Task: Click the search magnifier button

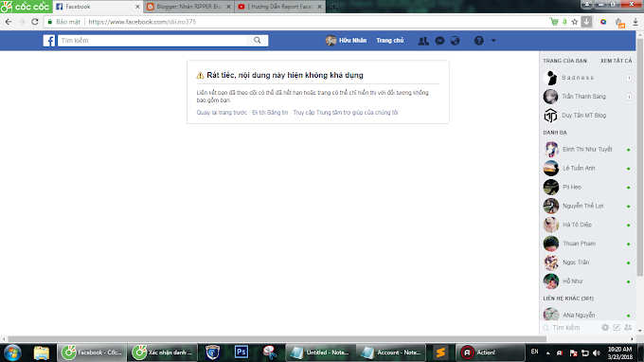Action: point(257,40)
